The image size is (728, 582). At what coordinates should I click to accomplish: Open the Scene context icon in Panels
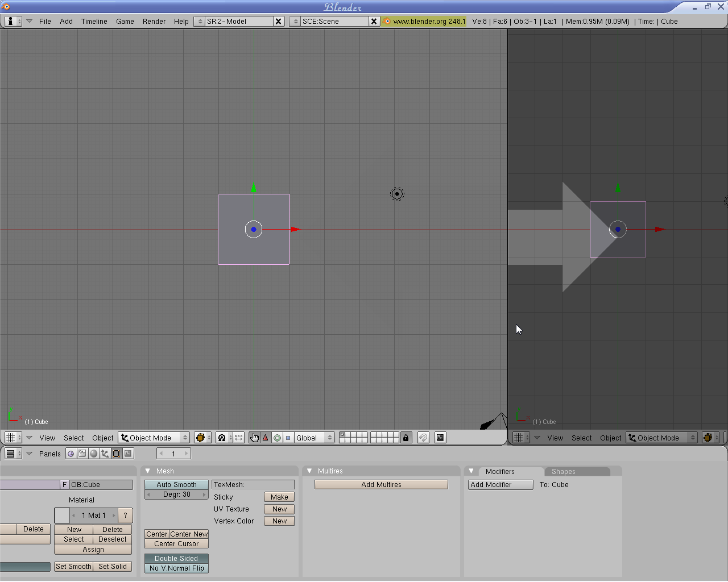(128, 454)
